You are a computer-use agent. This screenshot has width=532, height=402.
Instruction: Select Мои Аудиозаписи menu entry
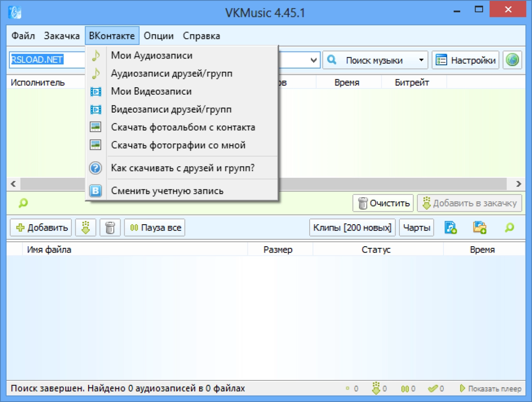tap(182, 55)
